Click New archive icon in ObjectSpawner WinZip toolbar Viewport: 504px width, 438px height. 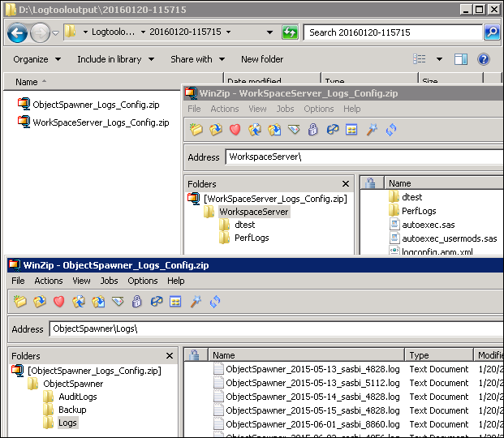click(x=20, y=302)
